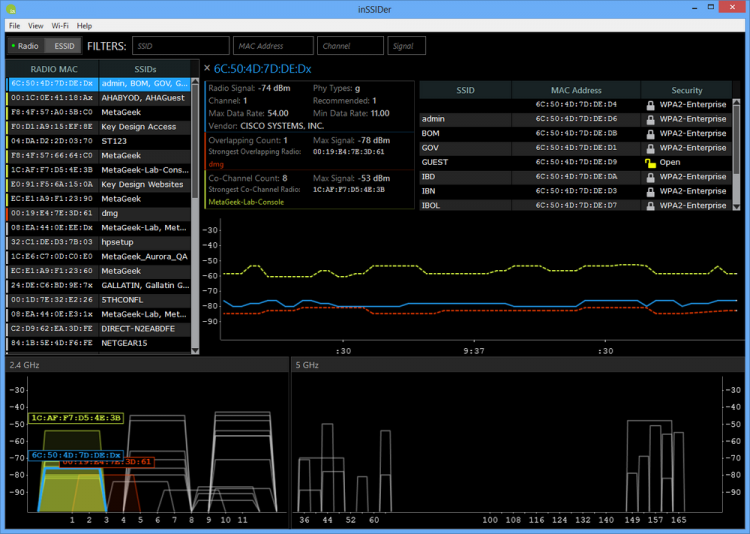
Task: Click the lock icon for admin SSID
Action: tap(650, 119)
